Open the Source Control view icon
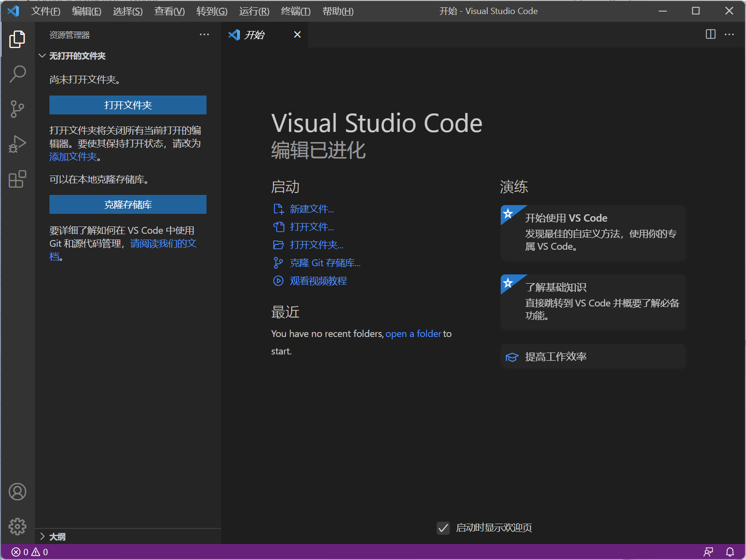 (17, 109)
